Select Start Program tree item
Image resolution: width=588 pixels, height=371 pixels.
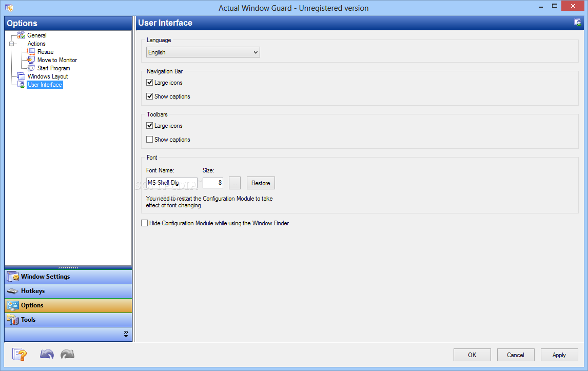[54, 68]
